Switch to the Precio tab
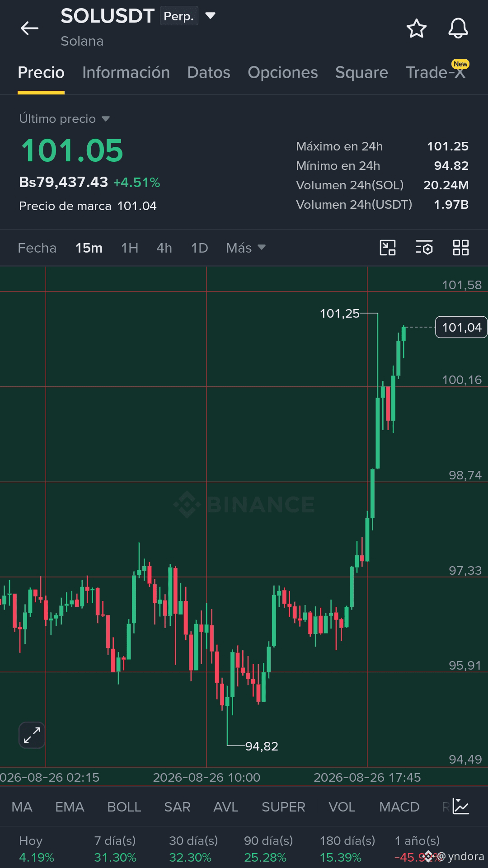This screenshot has height=868, width=488. tap(41, 72)
